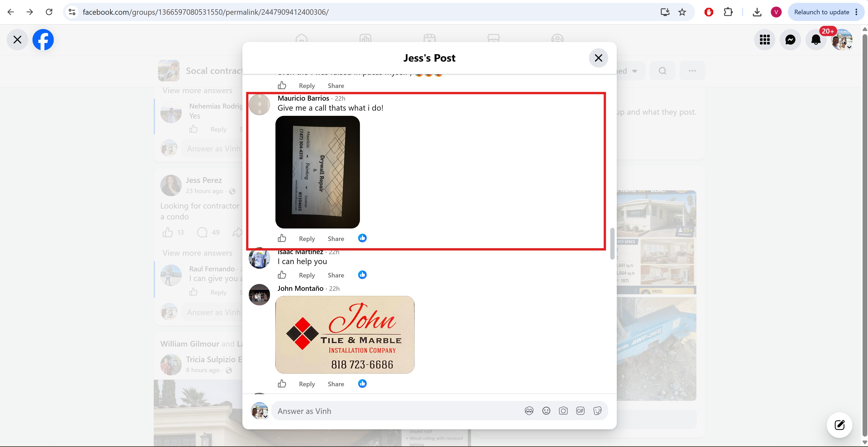Click the address bar URL
868x447 pixels.
tap(205, 12)
